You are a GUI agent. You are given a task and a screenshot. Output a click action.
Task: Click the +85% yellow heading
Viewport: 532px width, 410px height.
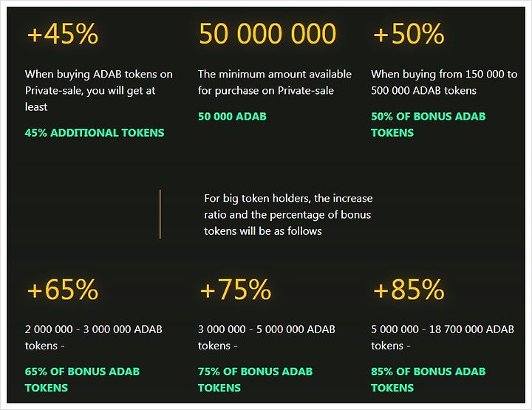(x=409, y=290)
